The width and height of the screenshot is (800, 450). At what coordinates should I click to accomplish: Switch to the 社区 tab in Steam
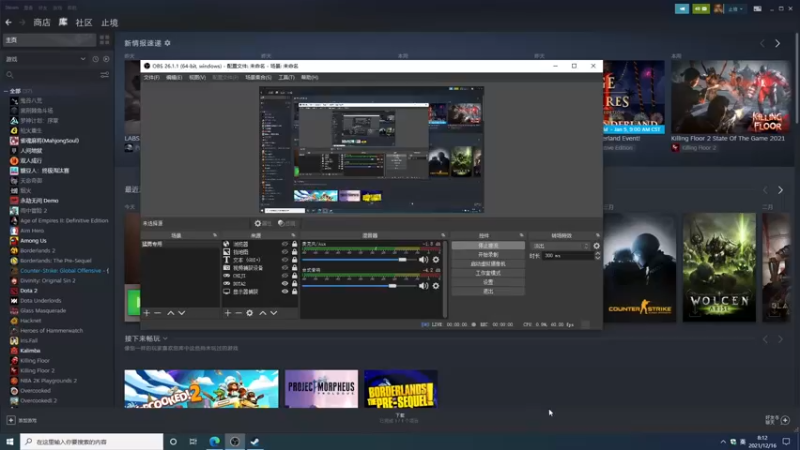[84, 22]
